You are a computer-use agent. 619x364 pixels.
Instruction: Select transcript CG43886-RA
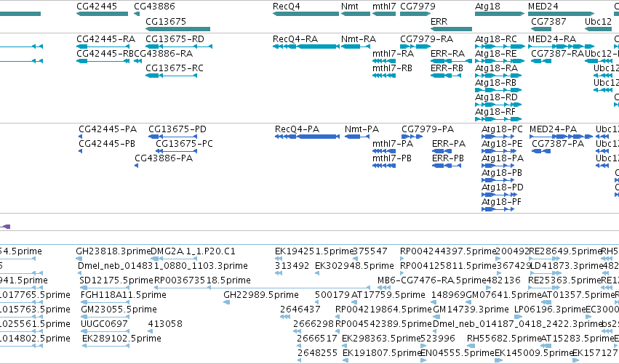coord(137,61)
